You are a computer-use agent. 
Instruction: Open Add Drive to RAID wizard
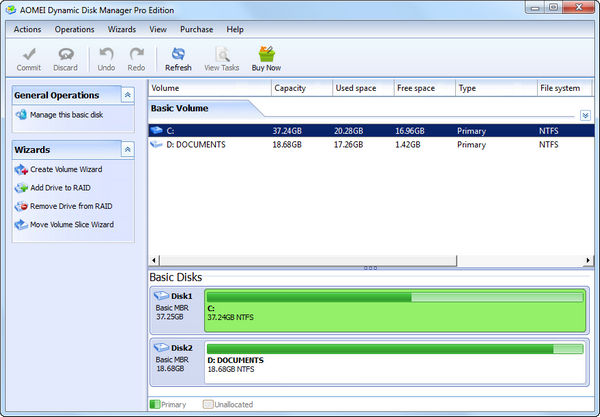tap(63, 188)
